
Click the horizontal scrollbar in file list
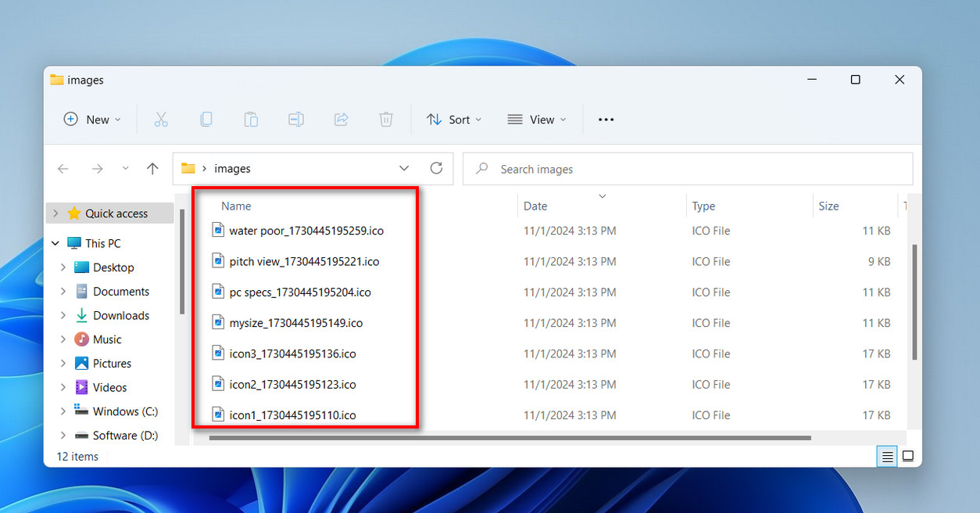point(510,438)
